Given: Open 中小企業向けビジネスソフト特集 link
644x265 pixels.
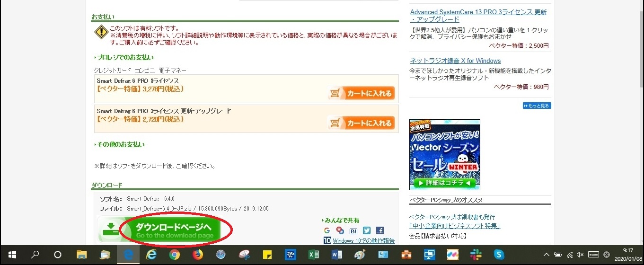Looking at the screenshot, I should point(455,226).
